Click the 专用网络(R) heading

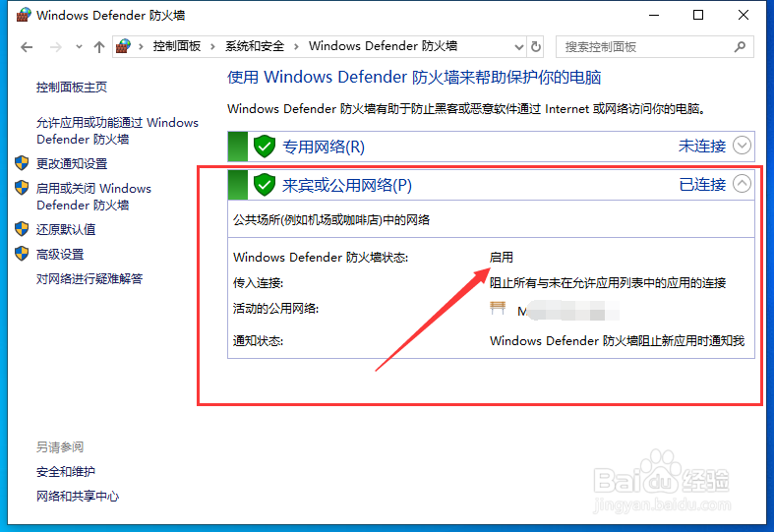click(324, 147)
